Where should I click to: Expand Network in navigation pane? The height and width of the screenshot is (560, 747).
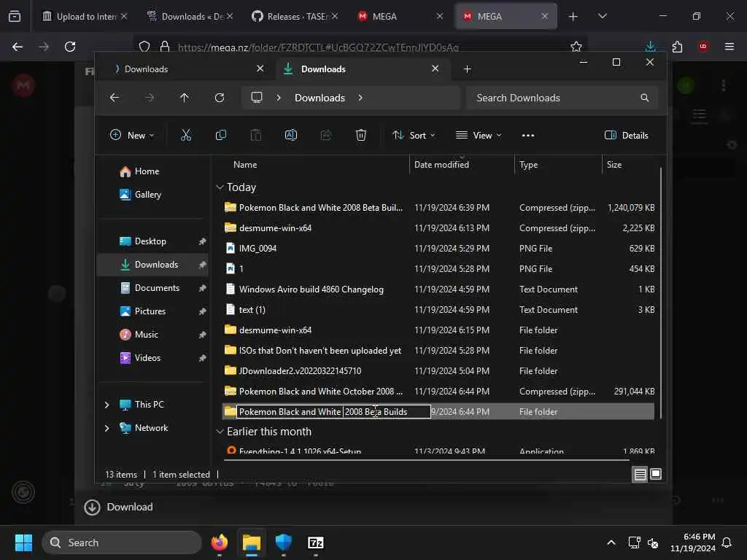(107, 428)
